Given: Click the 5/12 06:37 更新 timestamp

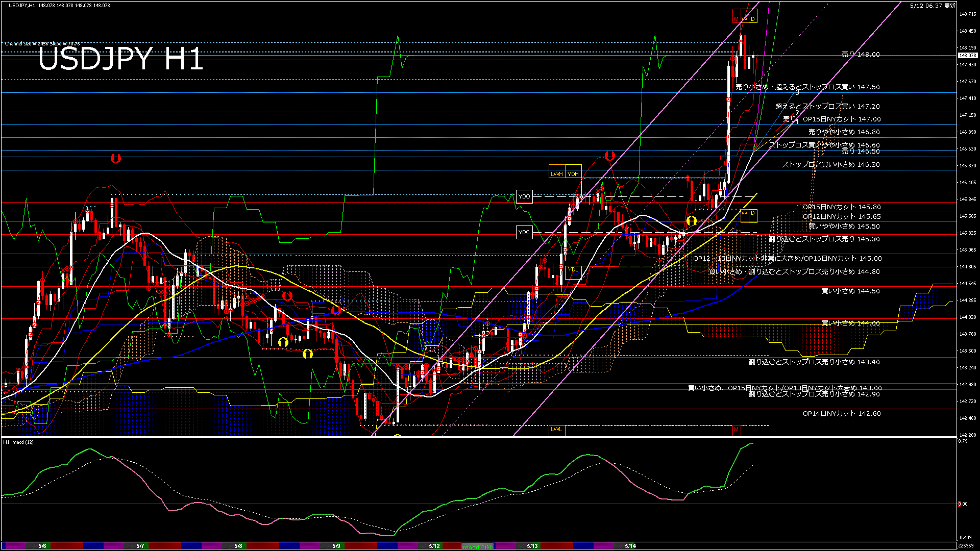Looking at the screenshot, I should point(933,5).
